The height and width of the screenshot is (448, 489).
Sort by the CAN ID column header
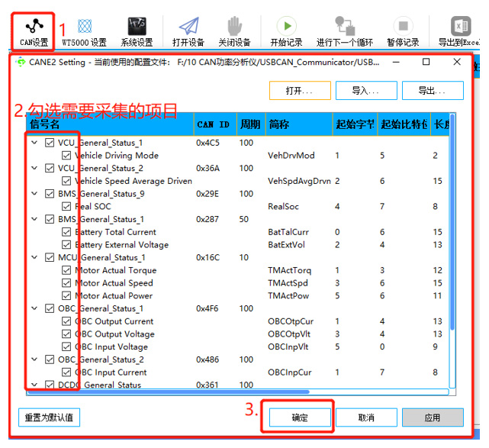click(213, 124)
